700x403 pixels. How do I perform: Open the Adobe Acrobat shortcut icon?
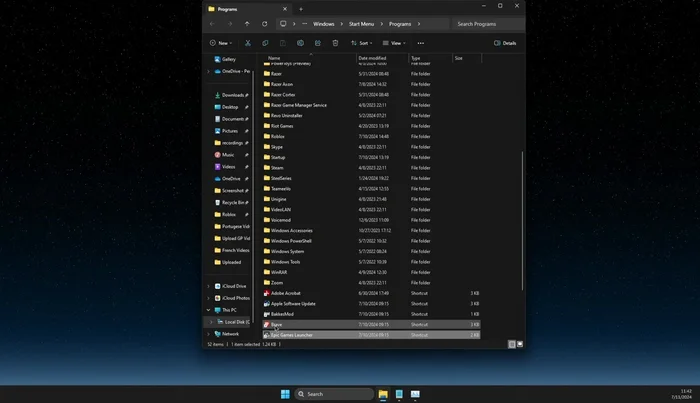267,293
